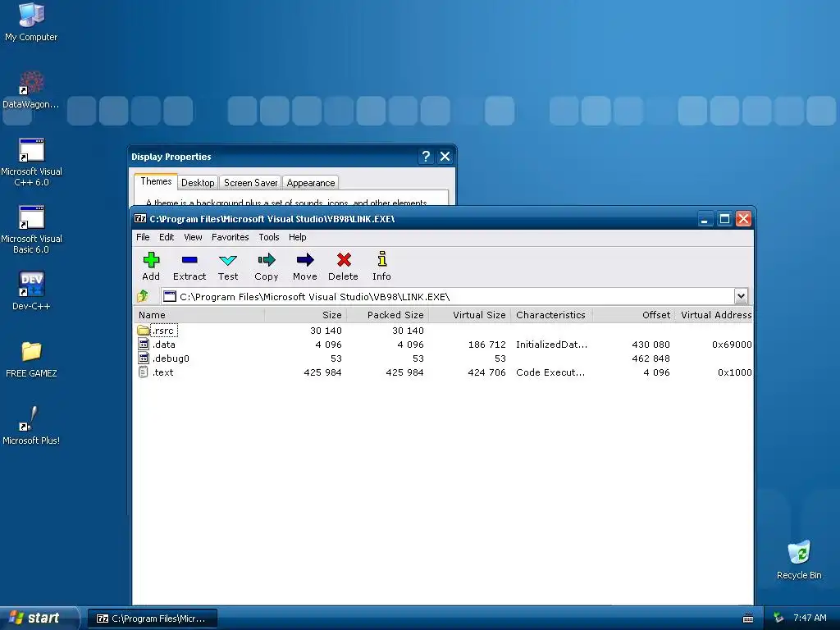Click the address path input field
Image resolution: width=840 pixels, height=630 pixels.
click(447, 296)
